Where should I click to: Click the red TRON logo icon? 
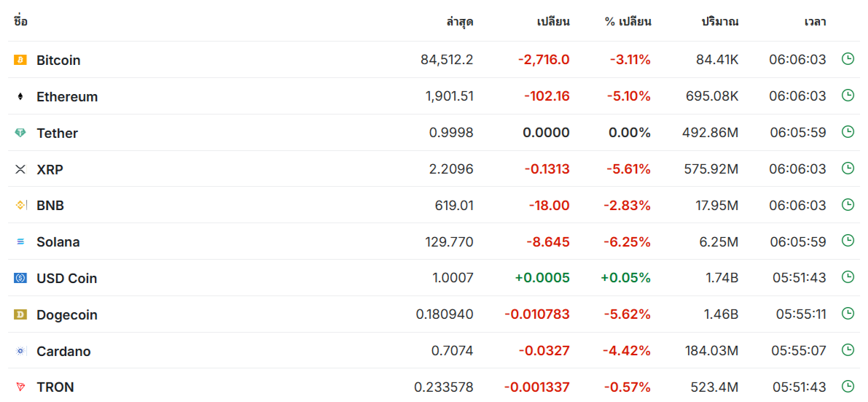20,387
